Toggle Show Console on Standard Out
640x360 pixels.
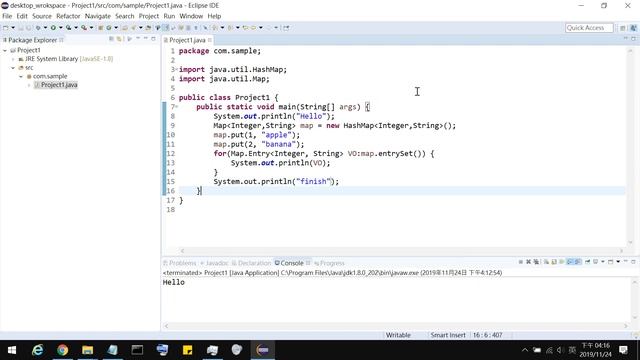click(570, 262)
